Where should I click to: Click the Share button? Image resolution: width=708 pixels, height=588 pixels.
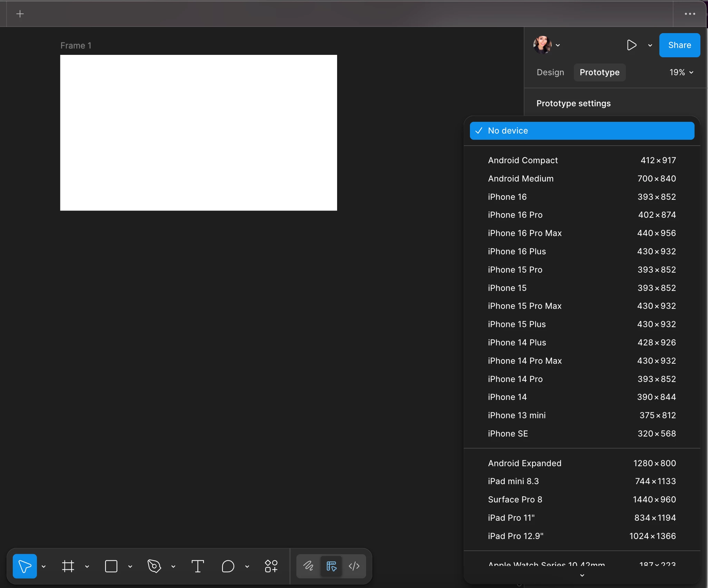pos(679,45)
